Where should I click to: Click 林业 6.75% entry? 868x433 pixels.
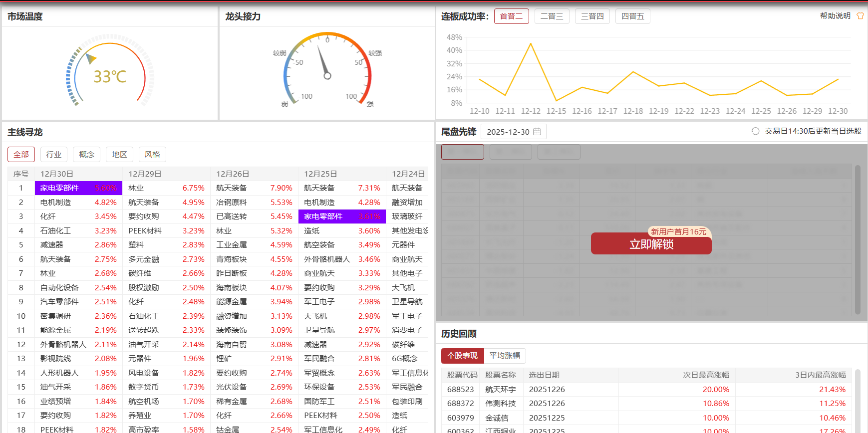coord(166,188)
